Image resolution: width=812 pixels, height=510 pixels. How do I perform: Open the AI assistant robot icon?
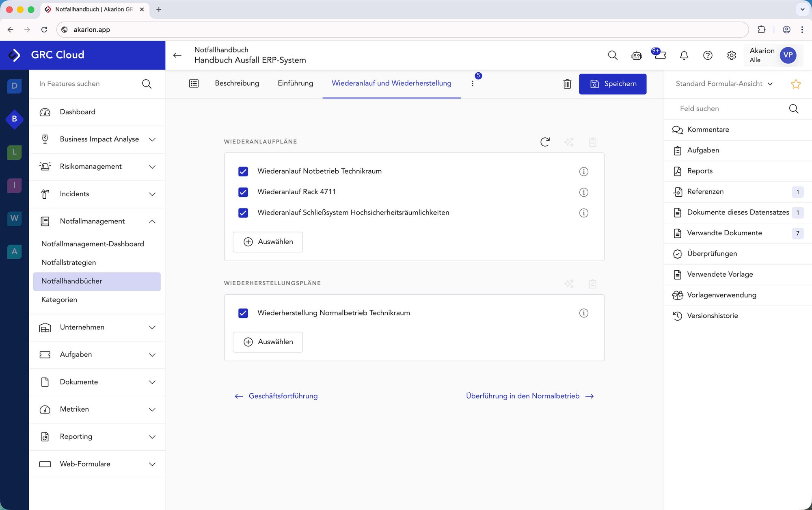coord(636,55)
